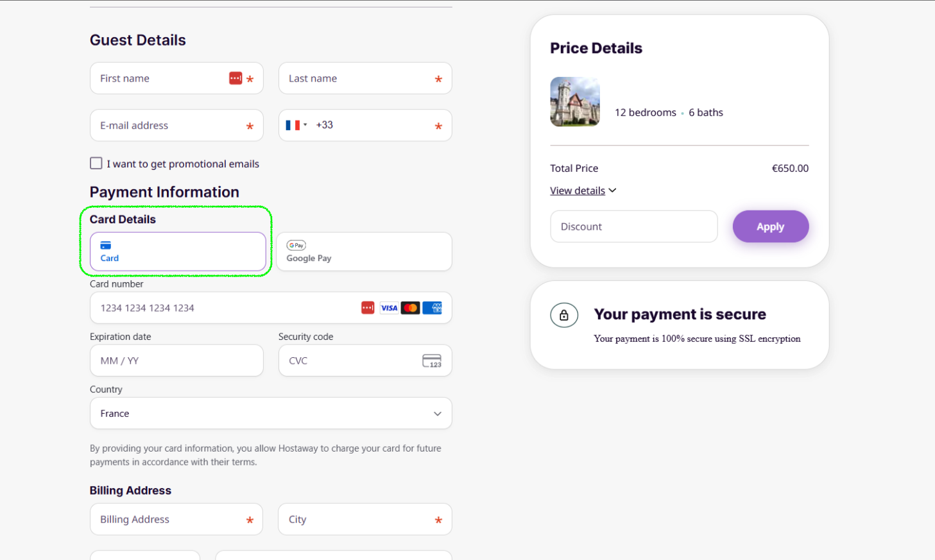Focus the Billing Address field
935x560 pixels.
(176, 520)
